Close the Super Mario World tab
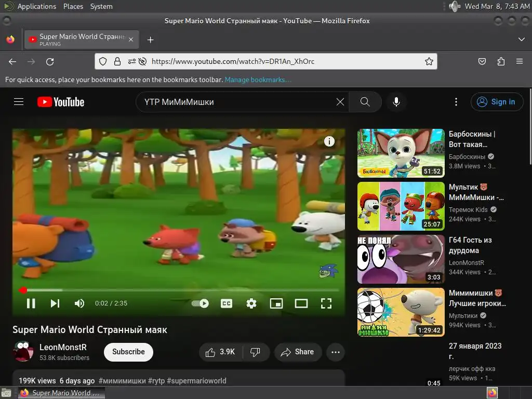Image resolution: width=532 pixels, height=399 pixels. (131, 39)
